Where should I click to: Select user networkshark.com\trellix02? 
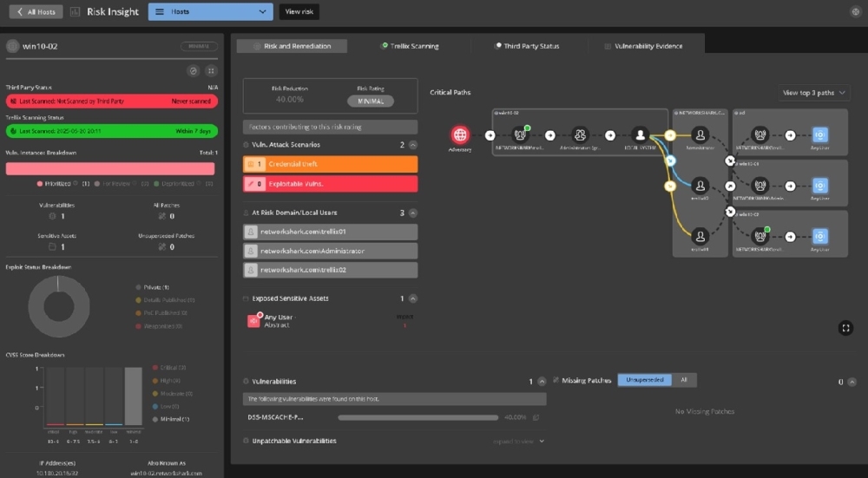tap(330, 270)
